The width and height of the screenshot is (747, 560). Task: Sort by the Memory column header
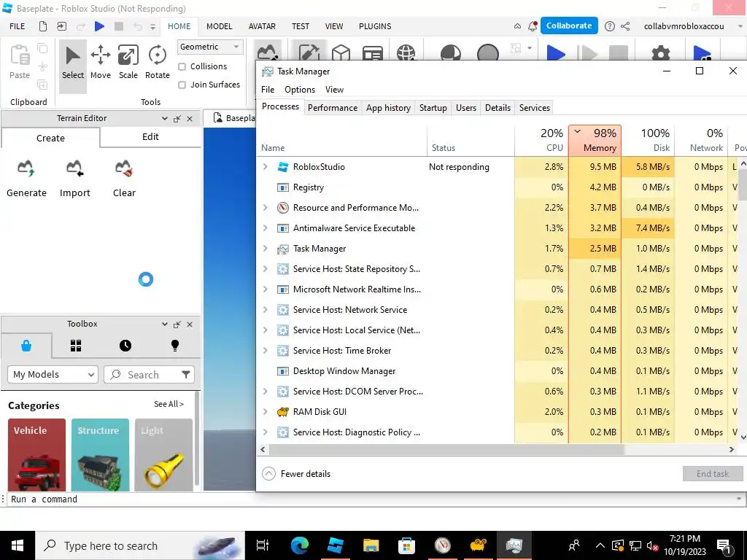click(x=595, y=141)
